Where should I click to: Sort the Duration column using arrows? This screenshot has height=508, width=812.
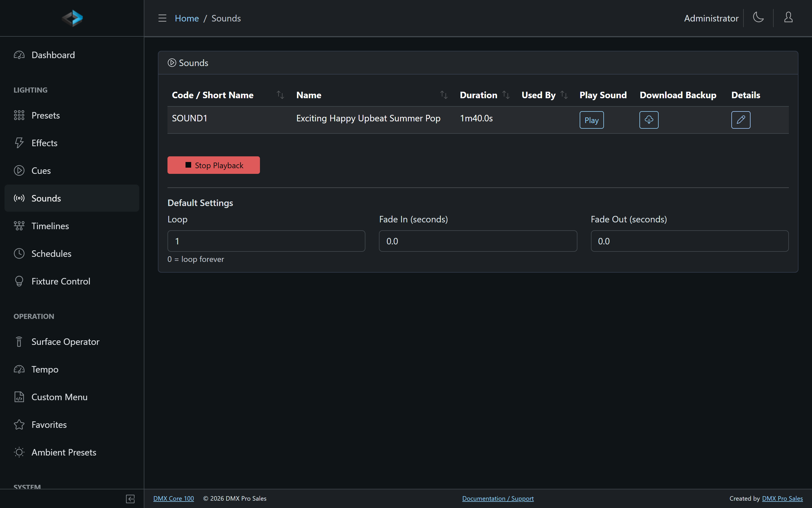pyautogui.click(x=506, y=95)
